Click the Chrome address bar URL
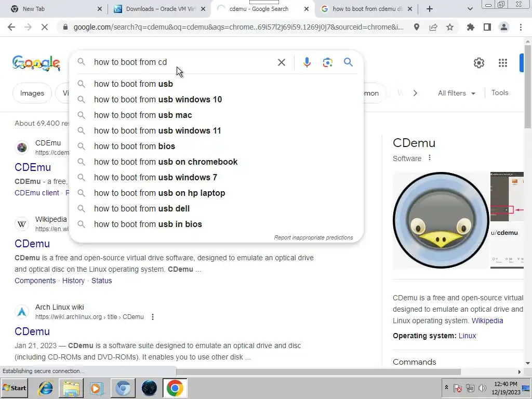This screenshot has width=532, height=399. tap(238, 27)
